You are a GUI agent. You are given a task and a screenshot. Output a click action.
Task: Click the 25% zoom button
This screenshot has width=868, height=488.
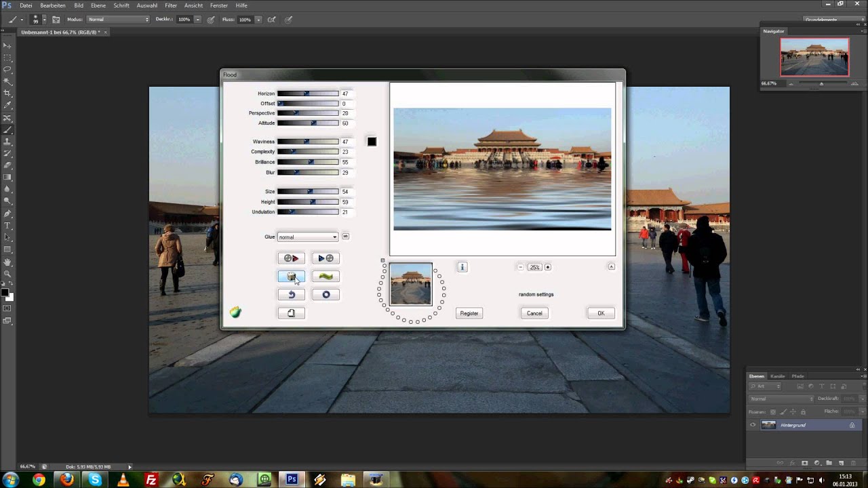pos(534,267)
